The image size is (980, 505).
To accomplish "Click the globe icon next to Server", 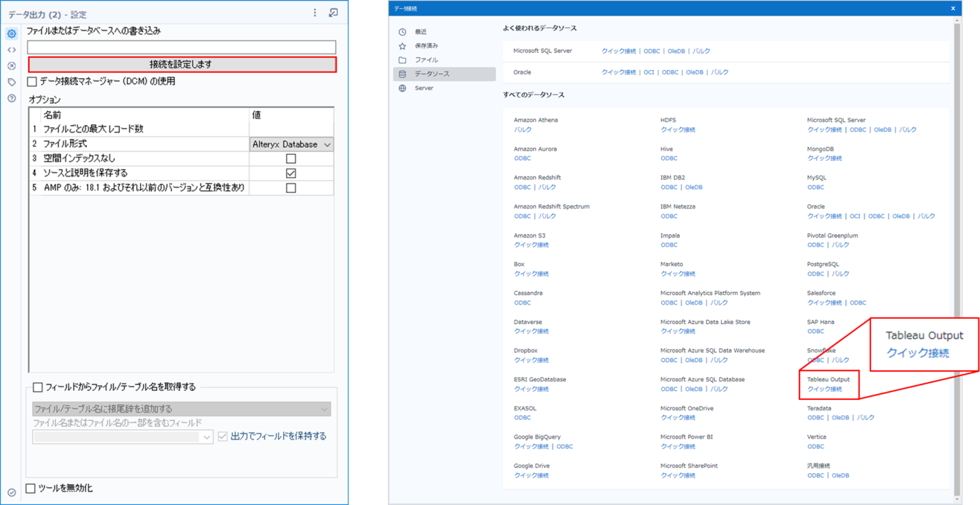I will 402,89.
